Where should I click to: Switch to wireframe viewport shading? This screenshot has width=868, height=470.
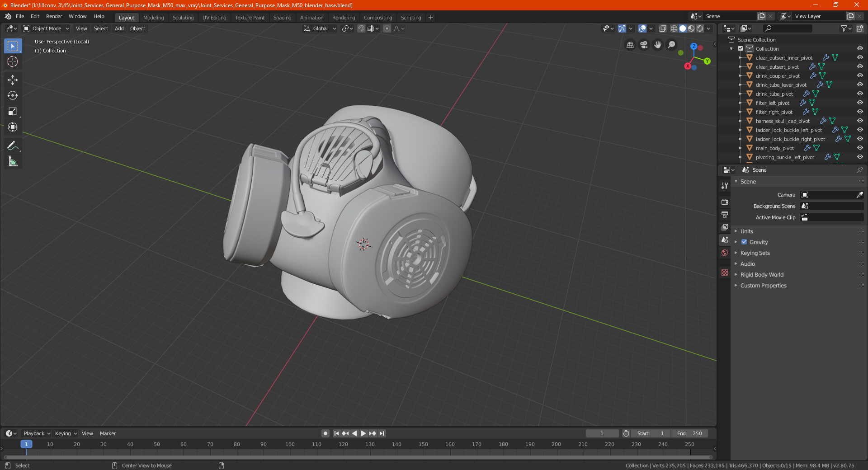[x=674, y=28]
